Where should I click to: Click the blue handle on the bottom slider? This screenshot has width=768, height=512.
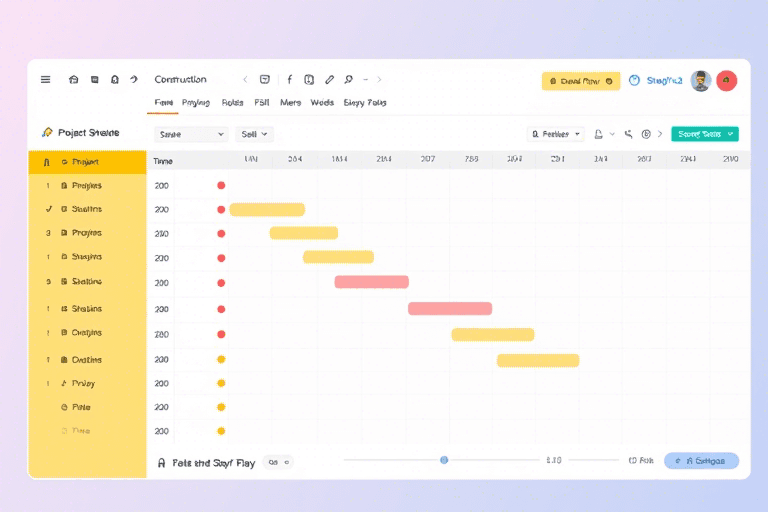click(444, 460)
